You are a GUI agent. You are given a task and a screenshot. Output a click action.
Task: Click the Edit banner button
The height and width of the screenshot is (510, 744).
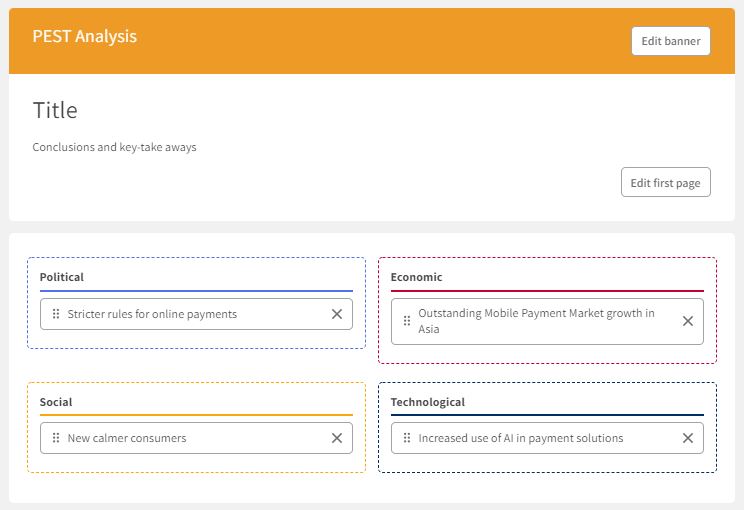point(670,41)
